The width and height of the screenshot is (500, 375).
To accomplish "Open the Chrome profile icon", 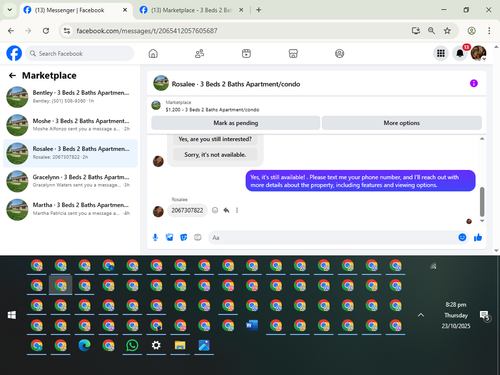I will (x=471, y=31).
